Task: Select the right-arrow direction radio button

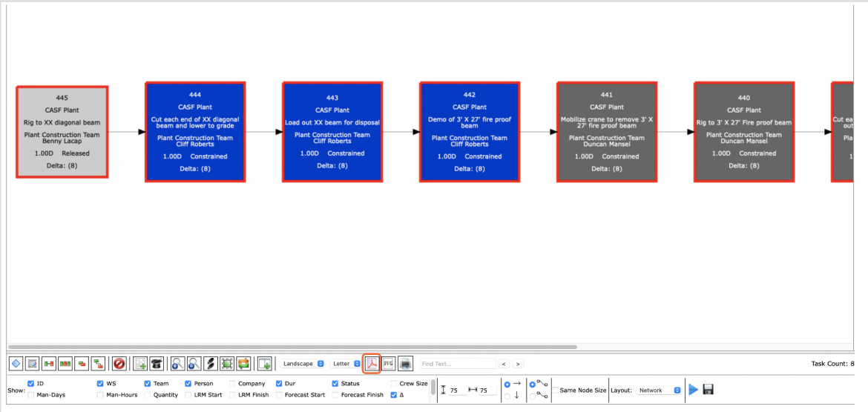Action: [507, 384]
